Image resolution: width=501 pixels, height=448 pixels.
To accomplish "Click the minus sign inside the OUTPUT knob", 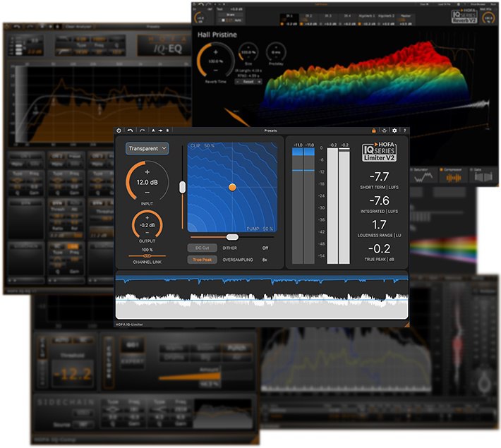I will click(147, 232).
